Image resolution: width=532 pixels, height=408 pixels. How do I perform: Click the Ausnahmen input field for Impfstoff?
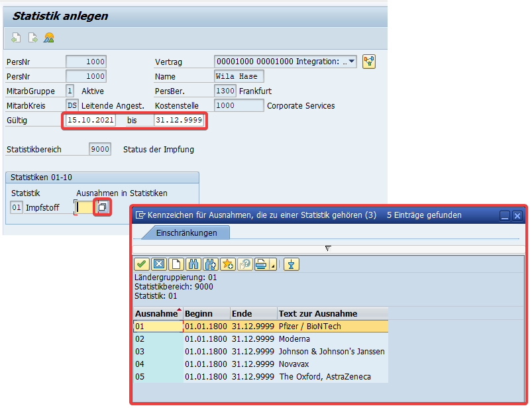point(85,207)
